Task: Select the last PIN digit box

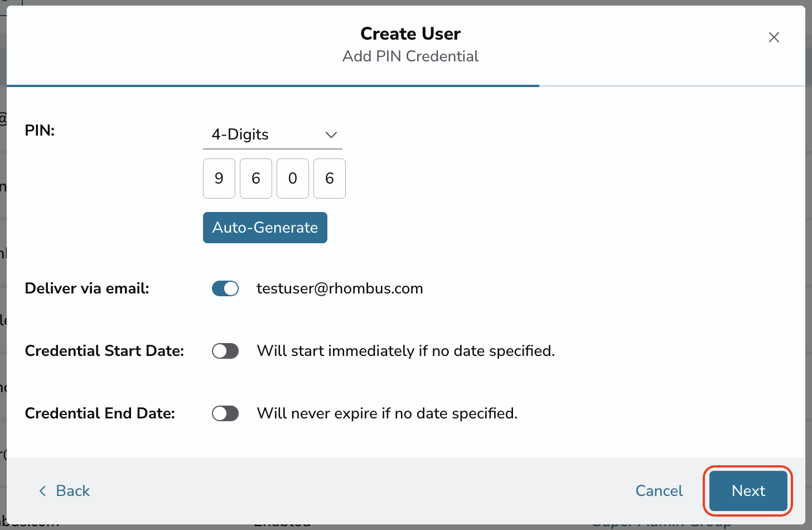Action: tap(330, 179)
